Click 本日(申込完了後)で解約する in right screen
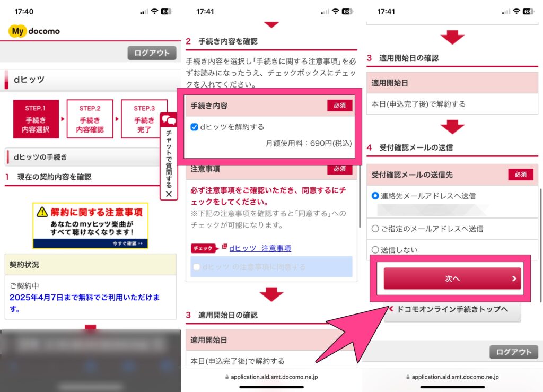 419,104
